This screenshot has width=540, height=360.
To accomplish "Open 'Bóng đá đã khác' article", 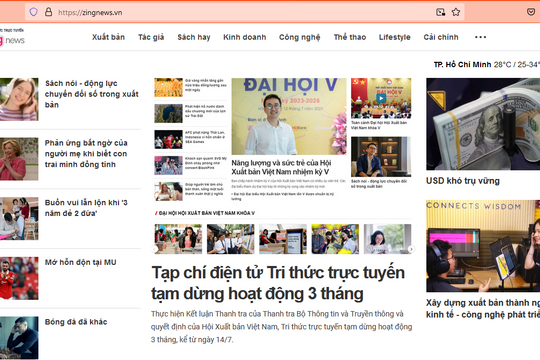I will pos(76,322).
